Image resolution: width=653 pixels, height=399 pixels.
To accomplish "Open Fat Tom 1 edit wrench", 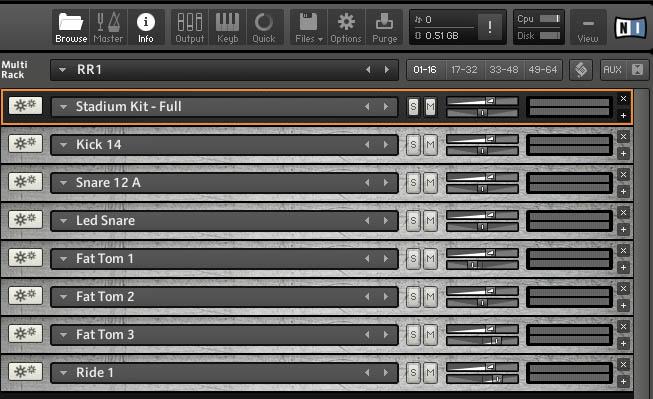I will 25,257.
